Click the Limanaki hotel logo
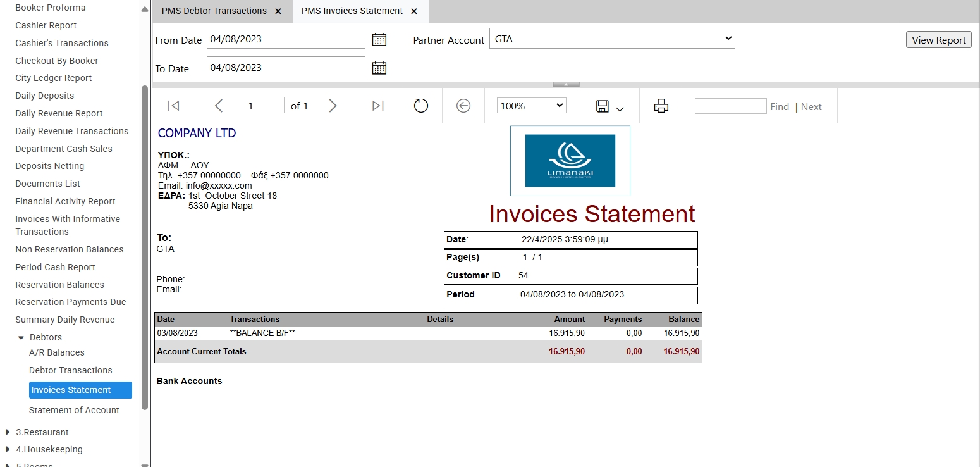Viewport: 980px width, 467px height. coord(570,161)
